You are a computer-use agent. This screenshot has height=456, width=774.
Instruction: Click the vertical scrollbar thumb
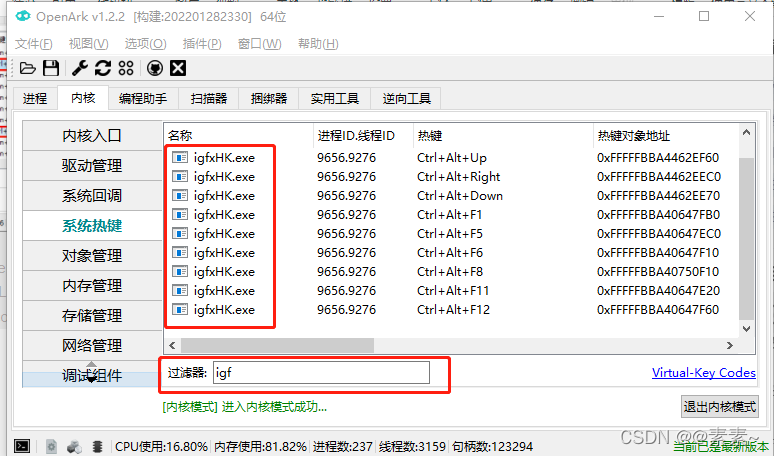point(746,239)
